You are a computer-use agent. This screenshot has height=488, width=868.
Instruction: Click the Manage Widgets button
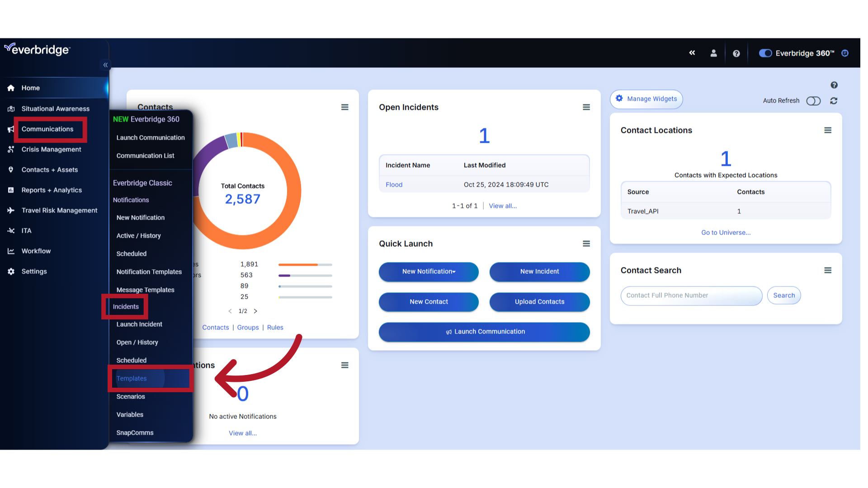coord(646,99)
